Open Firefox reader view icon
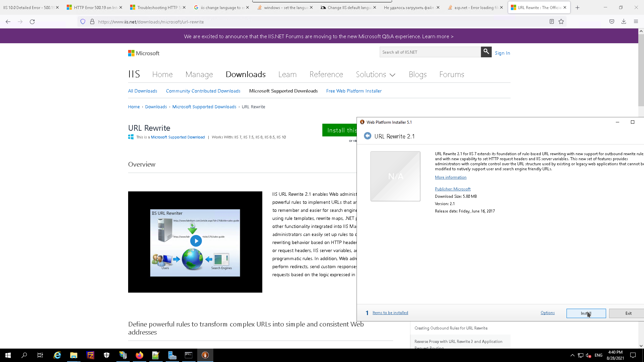Image resolution: width=644 pixels, height=362 pixels. 551,22
